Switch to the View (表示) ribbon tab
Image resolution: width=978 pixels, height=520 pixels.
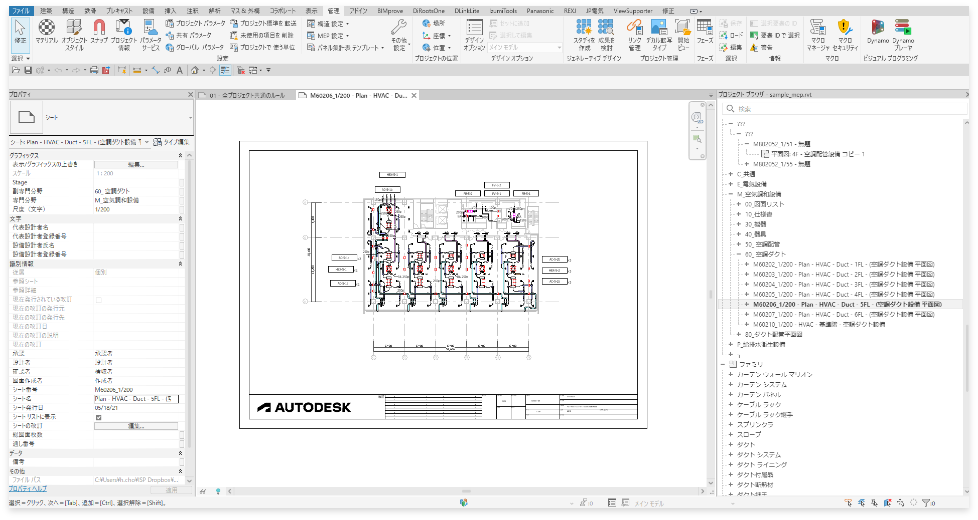pos(311,11)
